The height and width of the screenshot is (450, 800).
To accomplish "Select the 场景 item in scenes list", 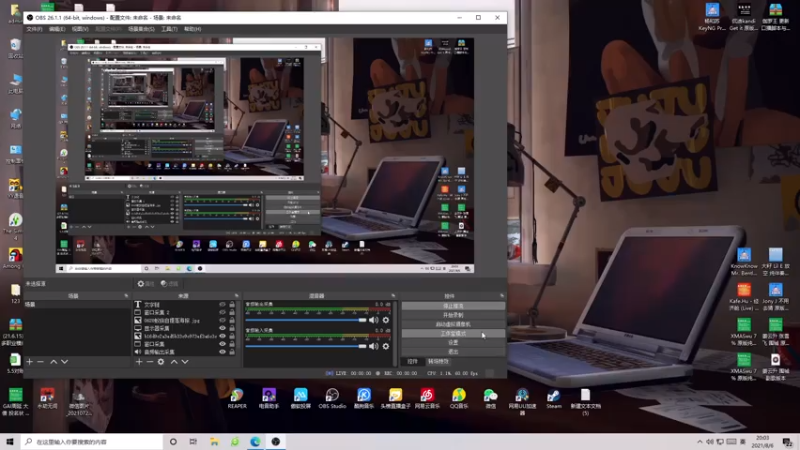I will pos(77,305).
